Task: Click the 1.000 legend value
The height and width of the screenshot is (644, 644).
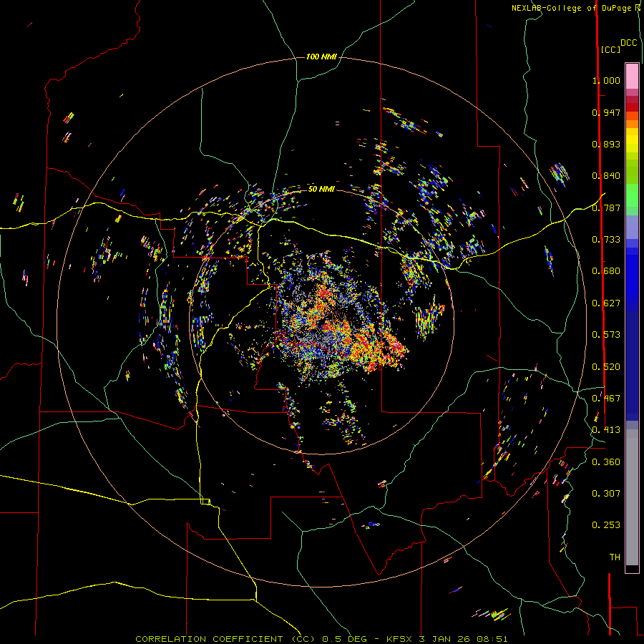Action: (606, 80)
